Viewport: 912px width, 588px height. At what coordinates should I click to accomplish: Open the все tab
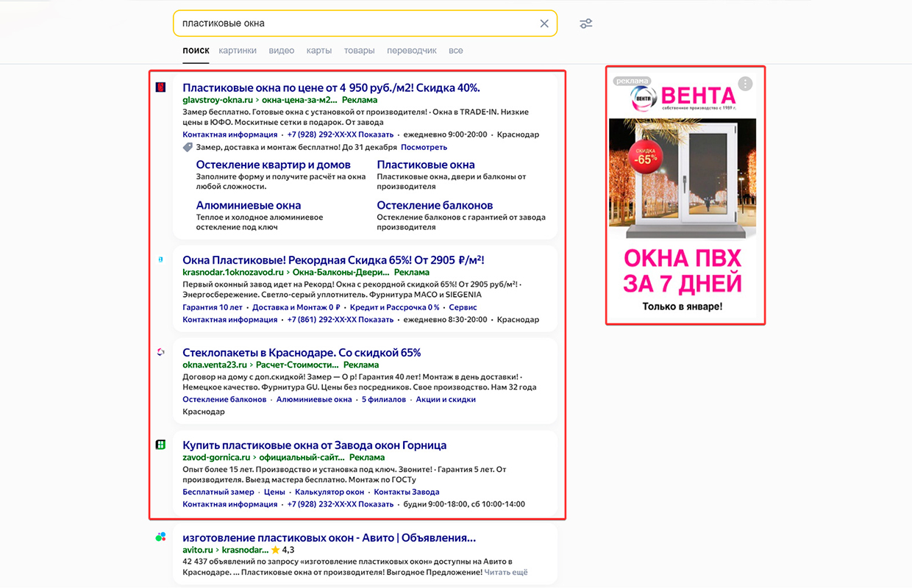456,51
